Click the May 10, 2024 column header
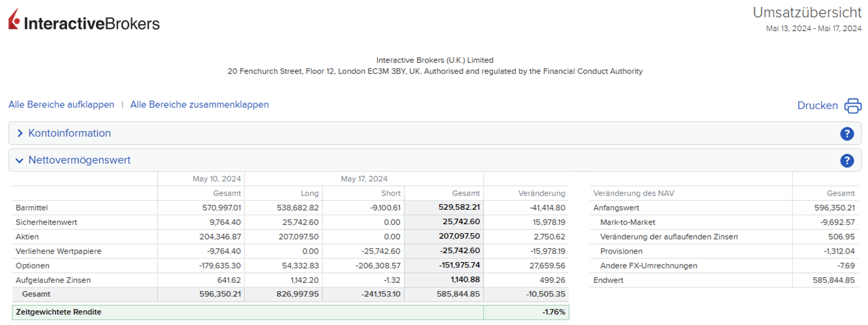 click(x=216, y=179)
